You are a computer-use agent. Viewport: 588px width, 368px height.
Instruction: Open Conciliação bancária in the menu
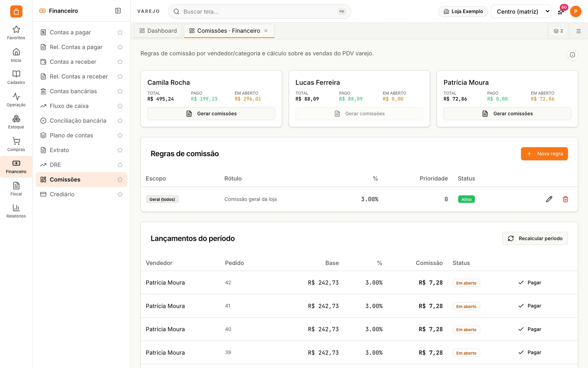point(78,121)
